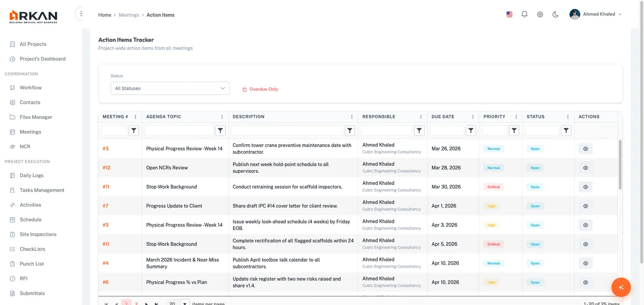Open meeting #12 link in the tracker
Viewport: 644px width, 305px height.
pos(106,167)
